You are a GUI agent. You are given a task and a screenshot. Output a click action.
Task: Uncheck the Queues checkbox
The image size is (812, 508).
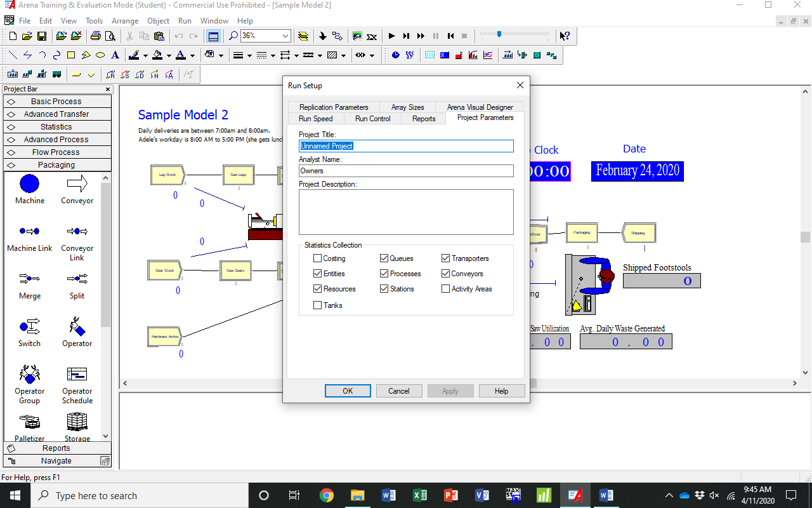point(384,258)
